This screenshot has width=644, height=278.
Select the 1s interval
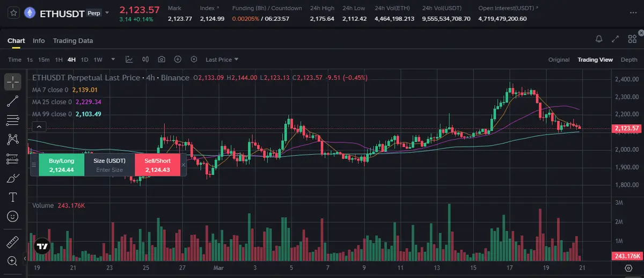pos(30,60)
